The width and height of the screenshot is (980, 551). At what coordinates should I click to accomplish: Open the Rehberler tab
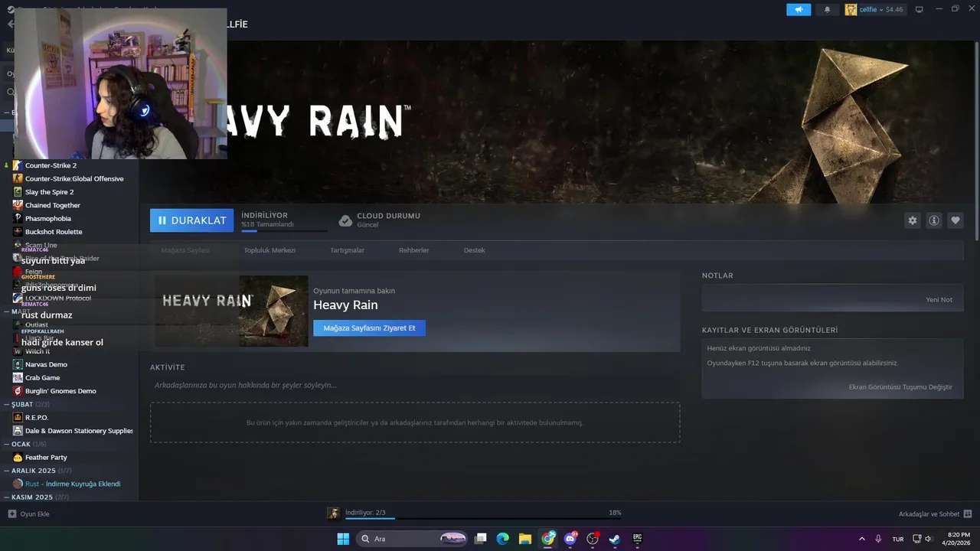tap(413, 250)
